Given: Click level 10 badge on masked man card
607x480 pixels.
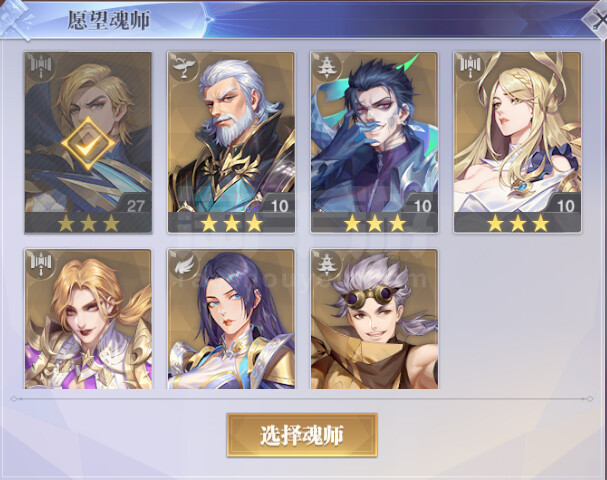Looking at the screenshot, I should click(422, 206).
